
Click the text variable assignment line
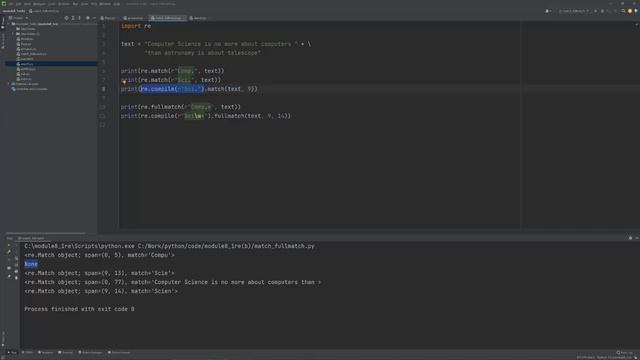pyautogui.click(x=216, y=44)
